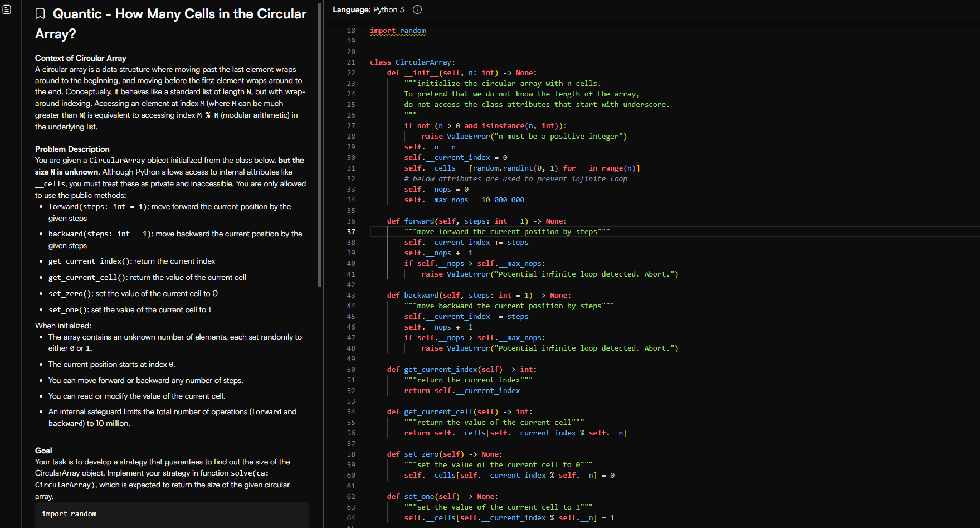Click the "def backward" definition line in the editor

tap(479, 296)
